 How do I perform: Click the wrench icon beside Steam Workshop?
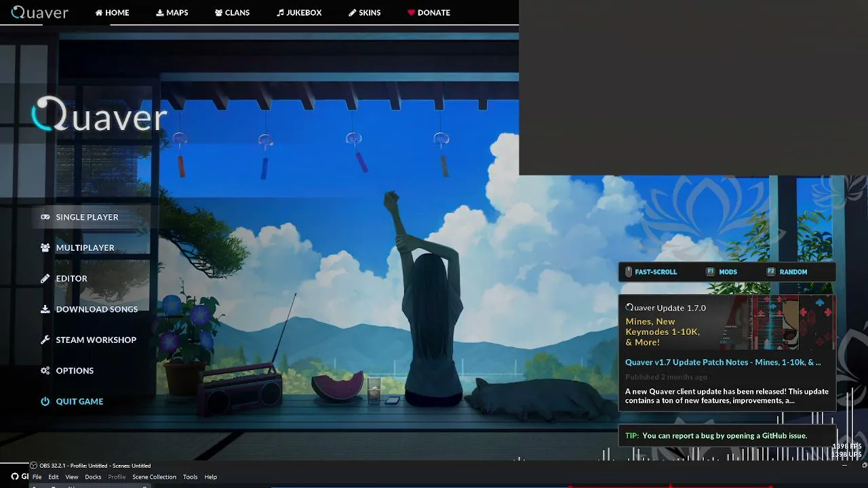[x=45, y=340]
